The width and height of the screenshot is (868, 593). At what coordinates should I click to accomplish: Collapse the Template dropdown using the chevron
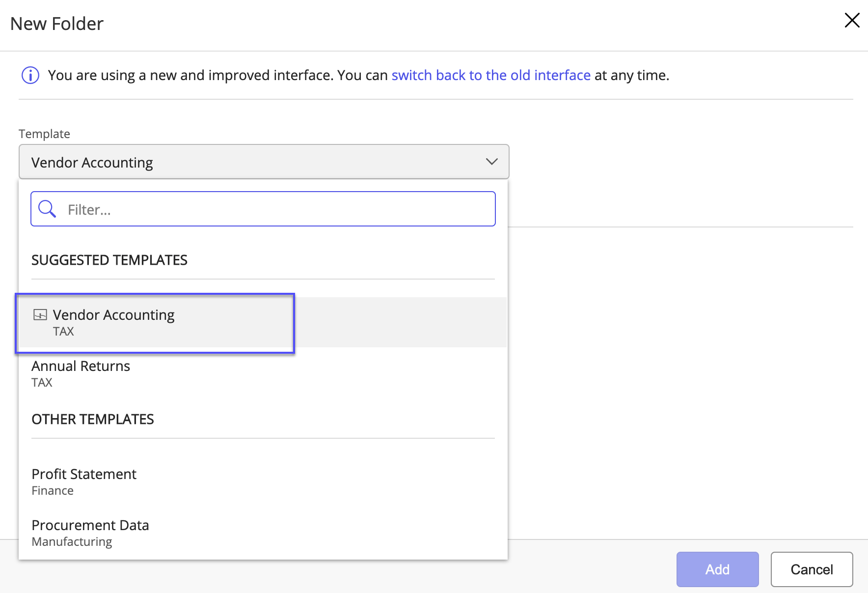(491, 162)
